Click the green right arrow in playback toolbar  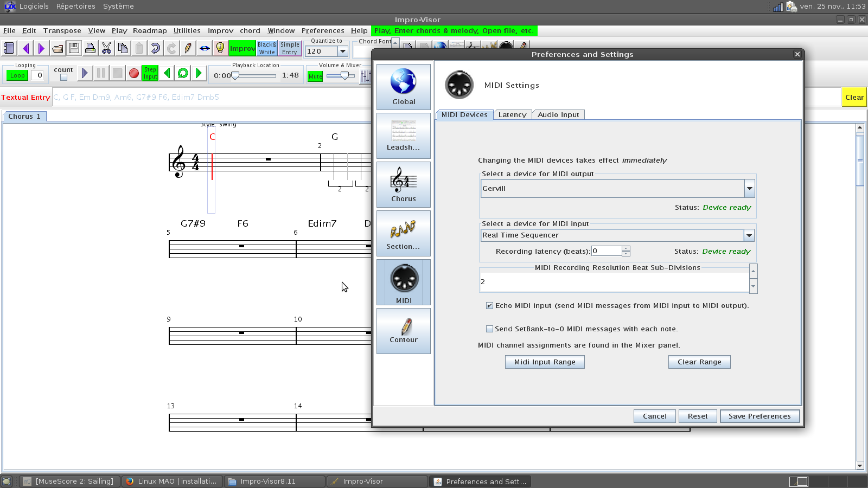point(199,73)
